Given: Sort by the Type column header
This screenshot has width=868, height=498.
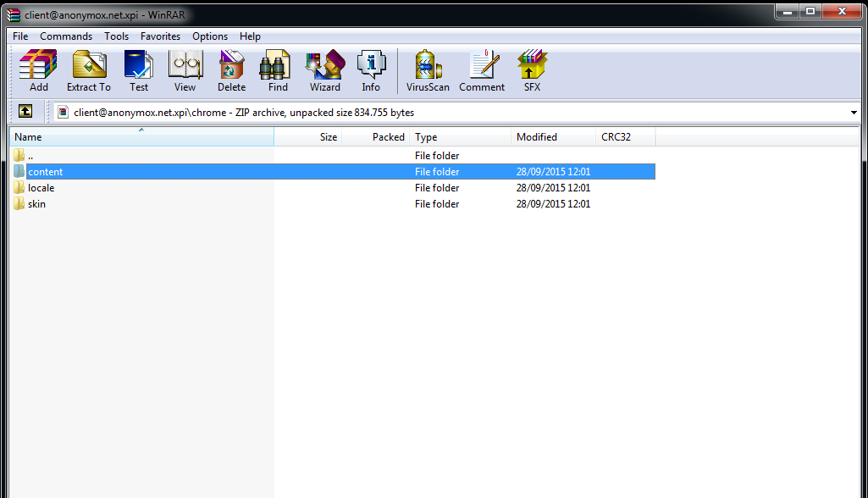Looking at the screenshot, I should [x=461, y=137].
